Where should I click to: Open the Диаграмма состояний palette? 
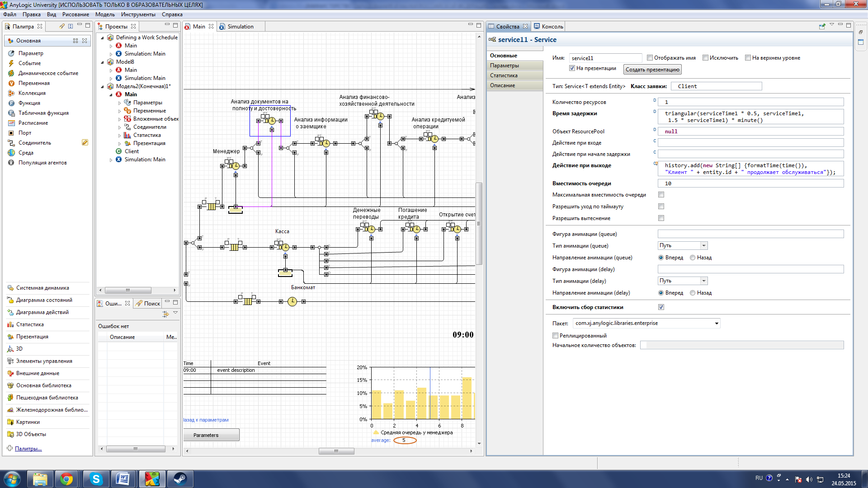[x=44, y=300]
